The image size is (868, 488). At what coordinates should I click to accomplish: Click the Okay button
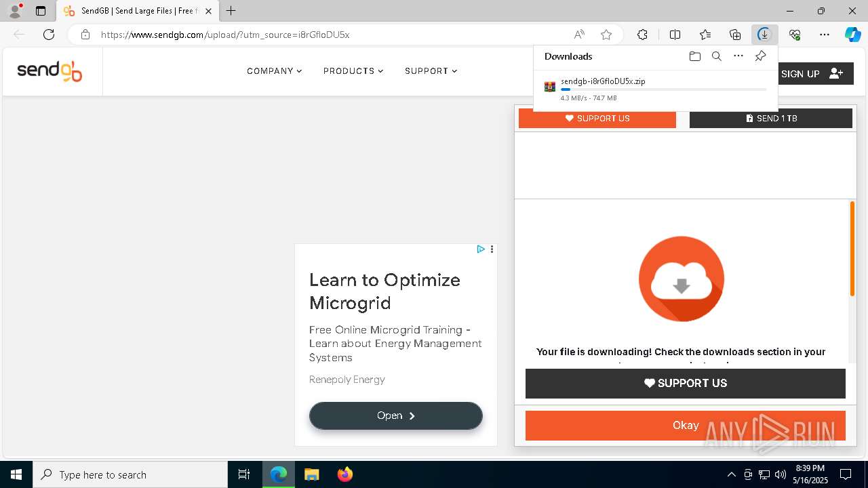[686, 426]
